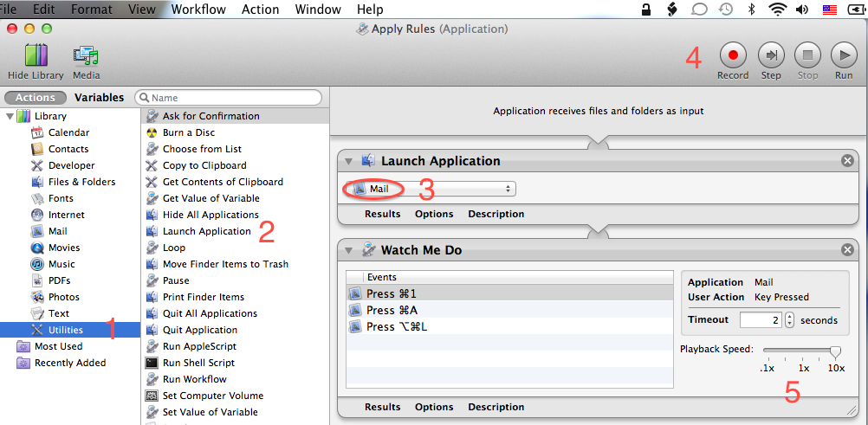868x425 pixels.
Task: Show Results of Launch Application action
Action: 383,214
